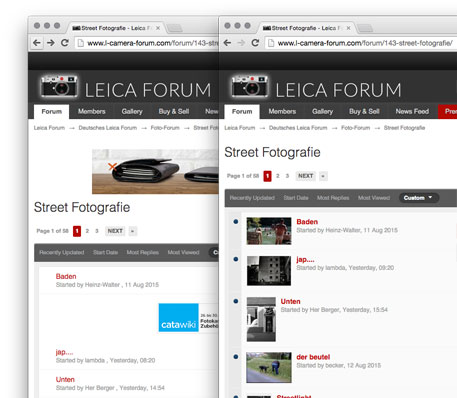Open the Baden thumbnail in right window
The height and width of the screenshot is (398, 457).
coord(269,231)
